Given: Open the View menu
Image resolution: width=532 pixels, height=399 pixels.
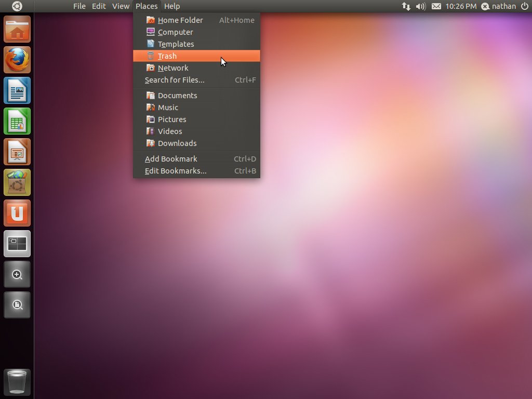Looking at the screenshot, I should (121, 6).
